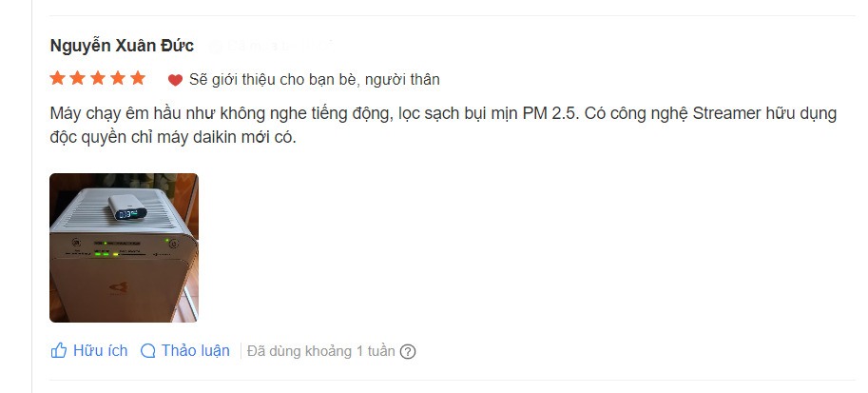Click the review line 'độc quyền chỉ máy daikin mới có'
Screen dimensions: 868x393
click(173, 138)
